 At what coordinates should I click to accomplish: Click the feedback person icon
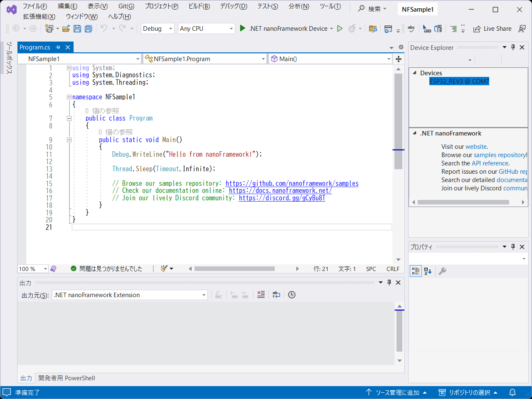click(522, 29)
